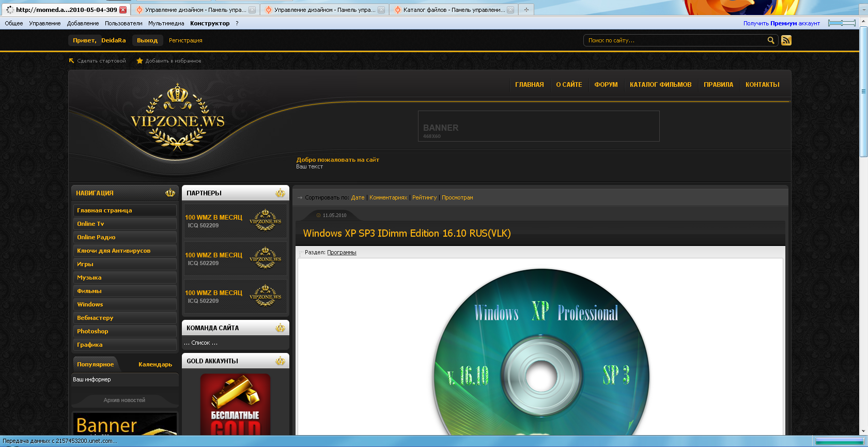Click Получить Премиум аккаунт link
Viewport: 868px width, 447px height.
pos(782,23)
